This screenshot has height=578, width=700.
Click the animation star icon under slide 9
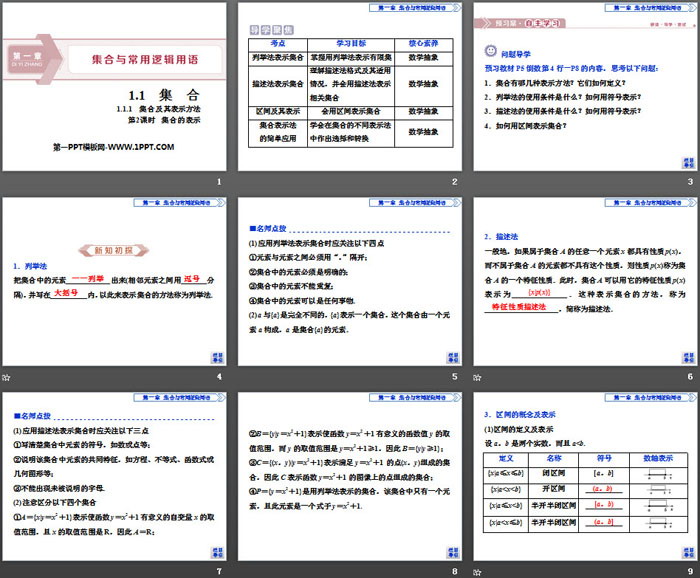[x=476, y=570]
